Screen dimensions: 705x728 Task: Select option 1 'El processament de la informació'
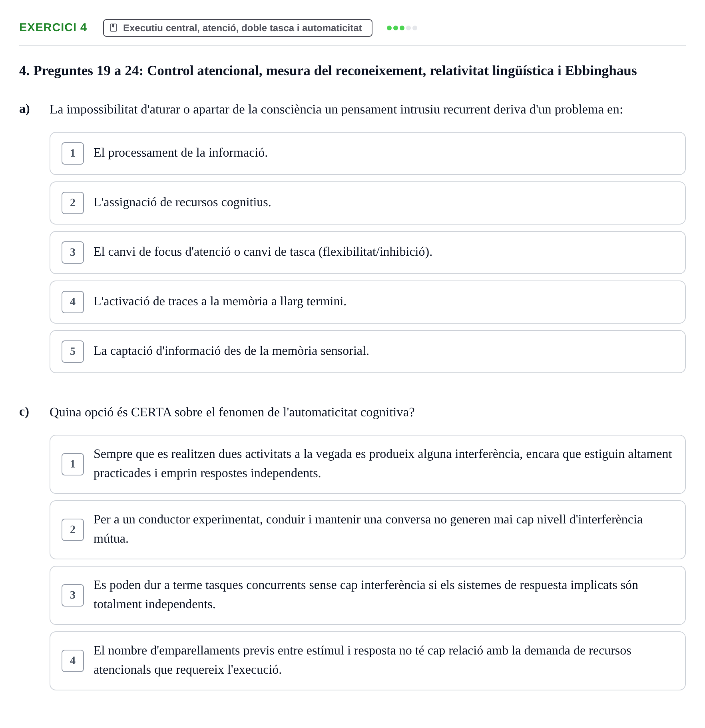[x=367, y=153]
